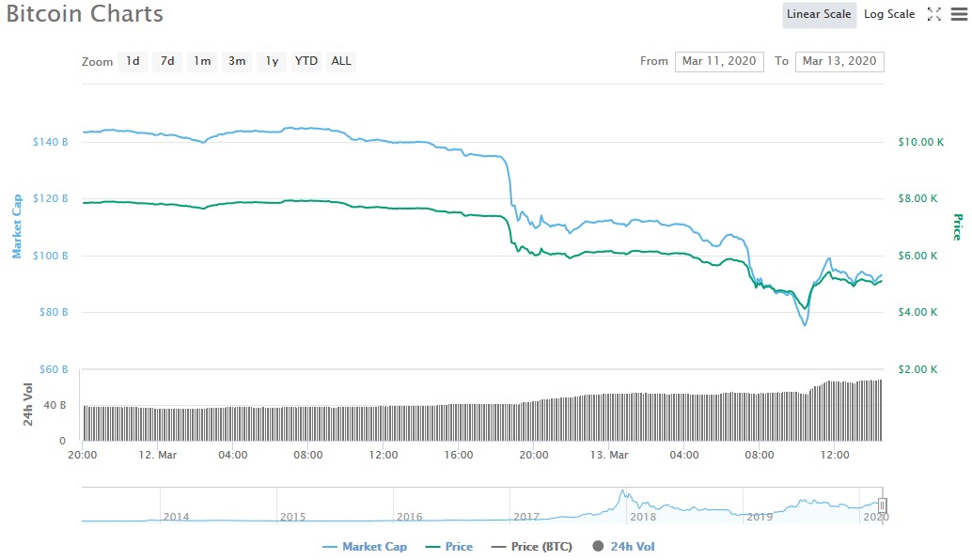972x560 pixels.
Task: Set zoom to 3m
Action: tap(237, 61)
